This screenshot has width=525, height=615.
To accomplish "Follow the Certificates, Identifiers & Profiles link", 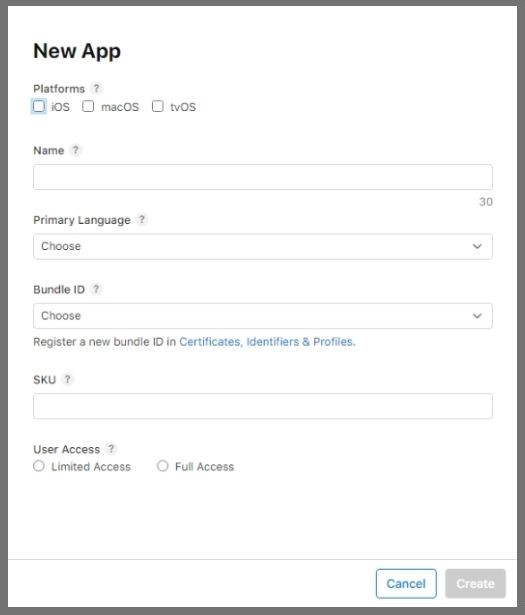I will coord(267,342).
